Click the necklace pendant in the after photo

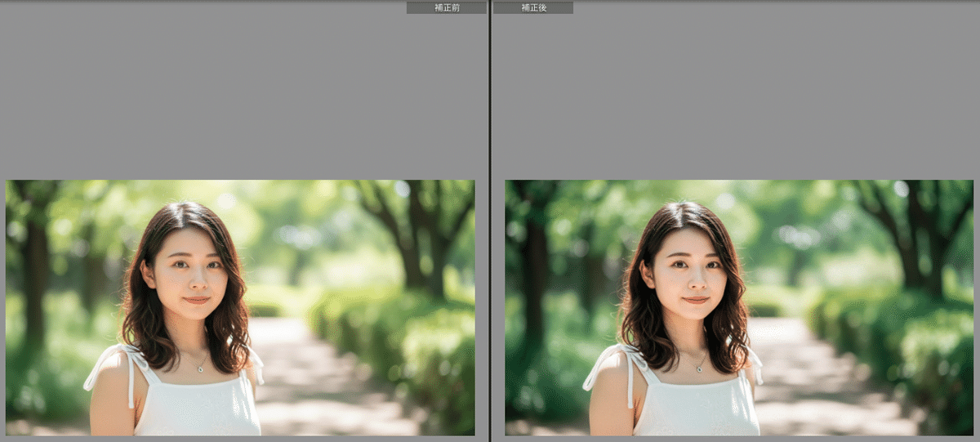click(700, 368)
